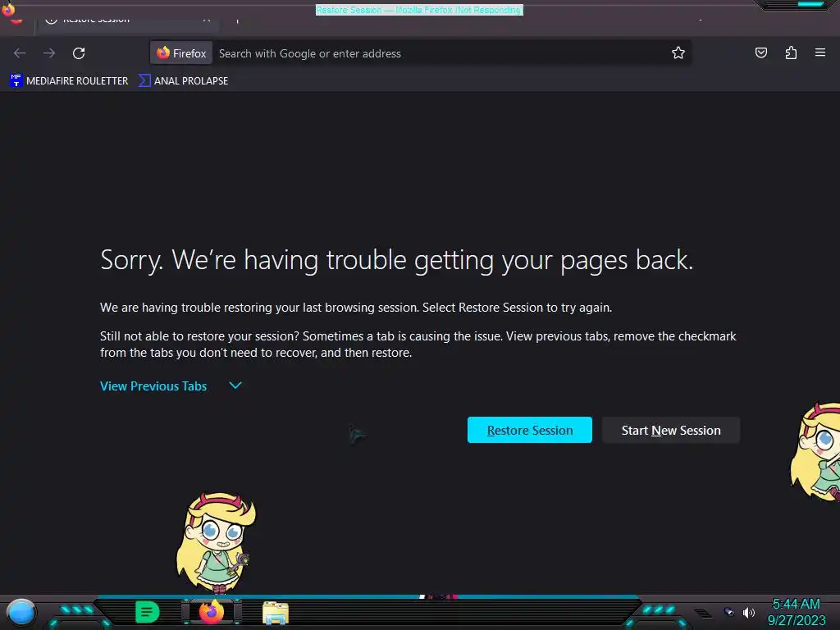Bookmark this page with the star icon
Viewport: 840px width, 630px height.
[678, 52]
